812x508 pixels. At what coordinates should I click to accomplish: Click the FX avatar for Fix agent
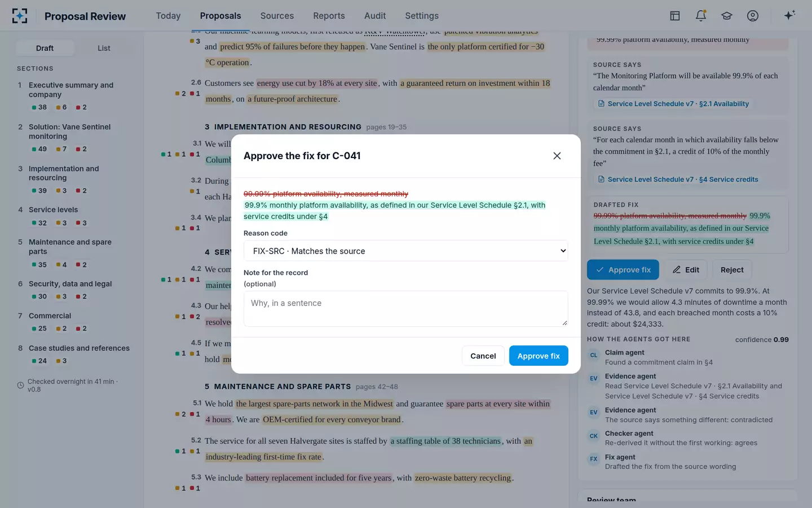pos(594,459)
